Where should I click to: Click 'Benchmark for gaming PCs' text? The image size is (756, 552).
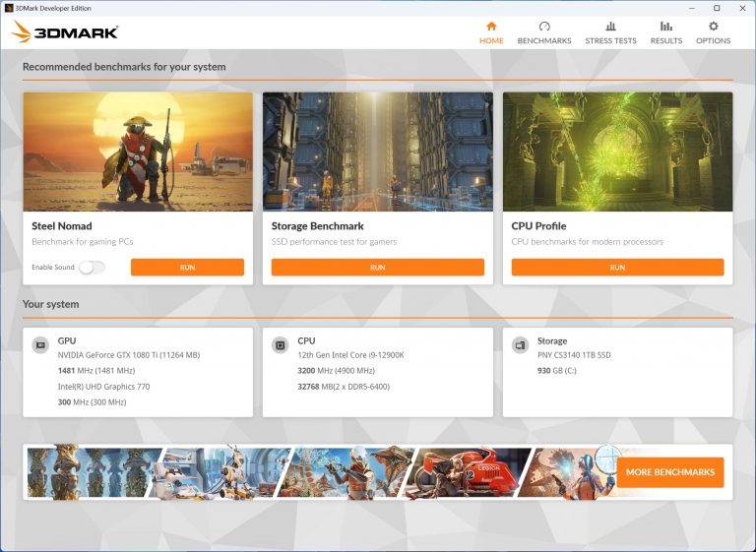(x=83, y=242)
